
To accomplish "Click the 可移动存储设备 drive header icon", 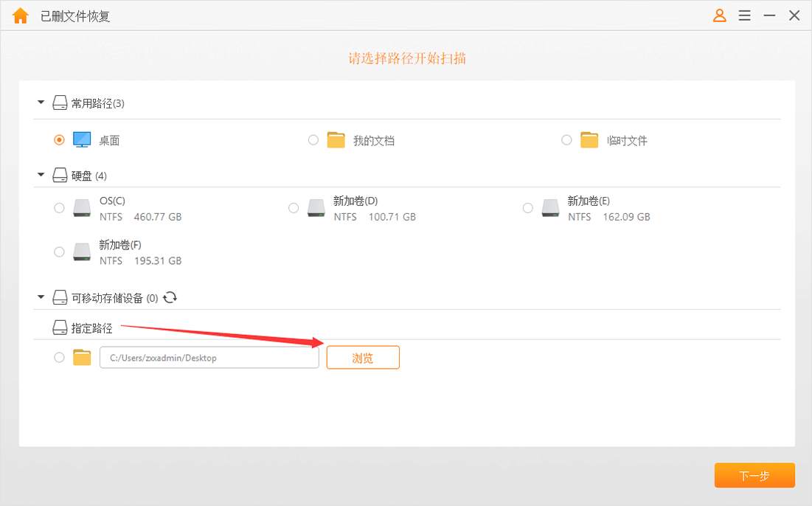I will [x=60, y=297].
